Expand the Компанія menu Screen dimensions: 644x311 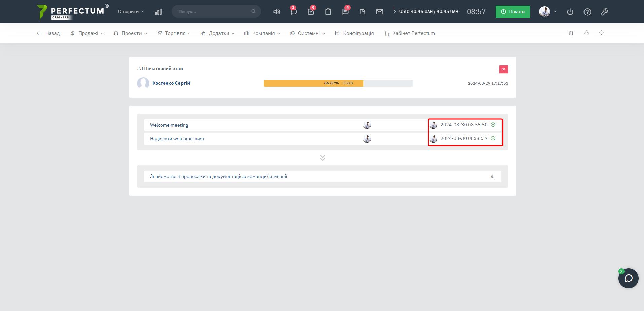[262, 33]
